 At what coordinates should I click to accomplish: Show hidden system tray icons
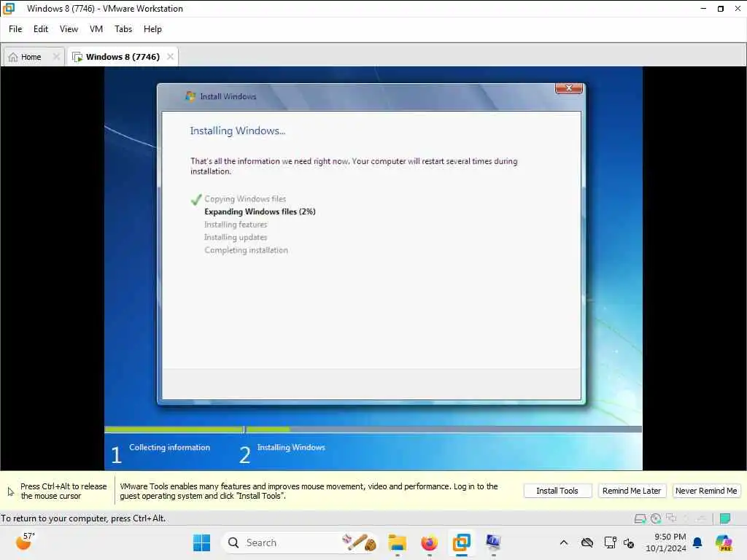tap(564, 542)
